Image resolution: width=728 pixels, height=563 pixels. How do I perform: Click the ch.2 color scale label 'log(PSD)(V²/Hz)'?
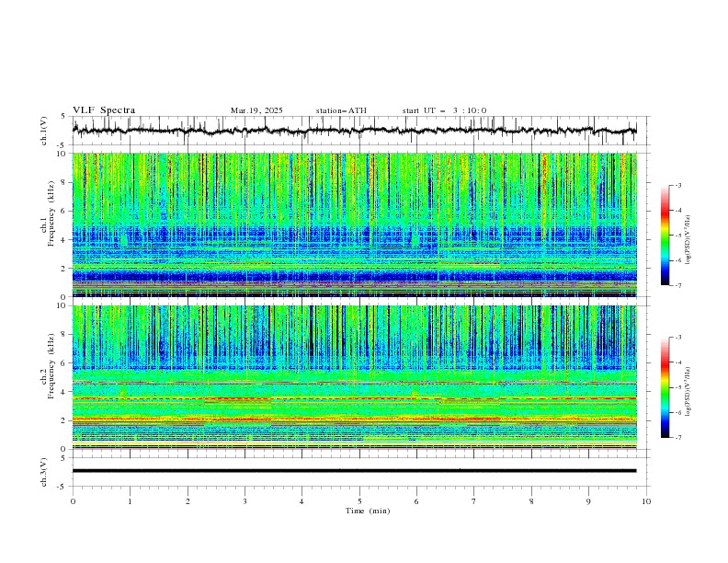pos(688,391)
